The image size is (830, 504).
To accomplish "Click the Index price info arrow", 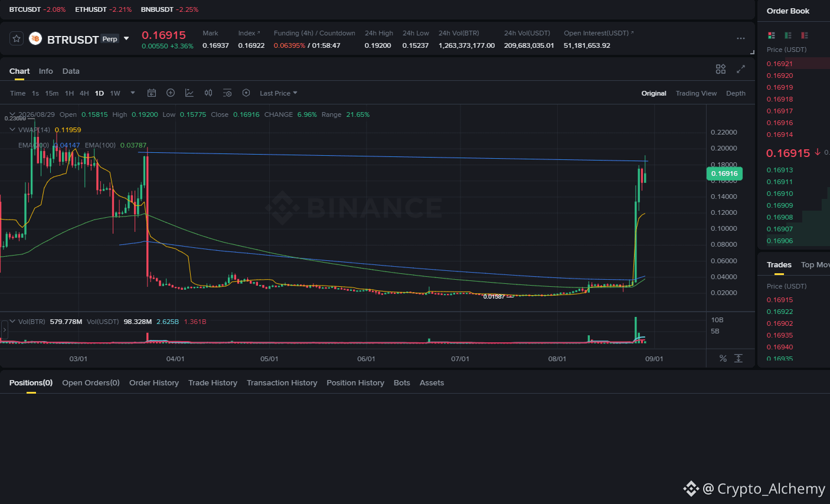I will pos(259,32).
